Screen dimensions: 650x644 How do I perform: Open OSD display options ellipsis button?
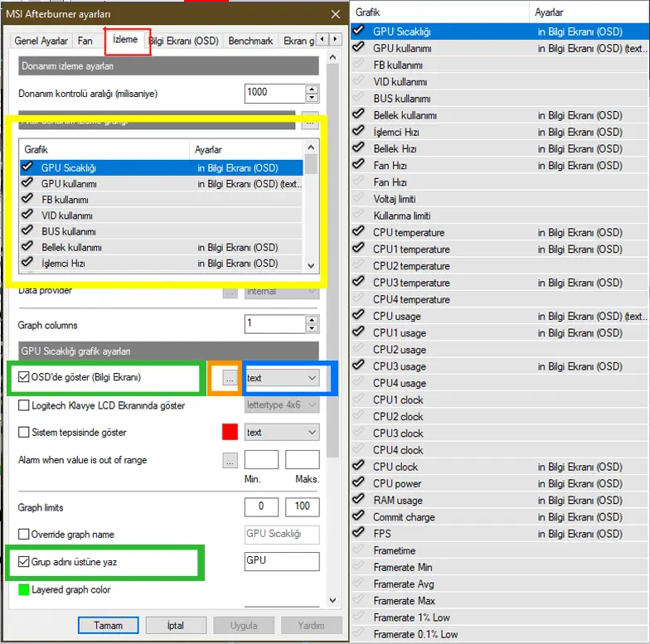[x=230, y=378]
